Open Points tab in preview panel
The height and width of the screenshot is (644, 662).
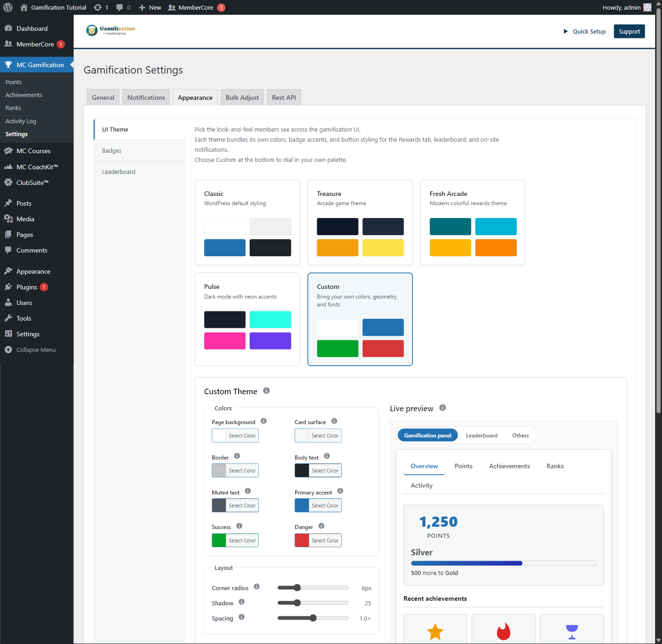463,466
